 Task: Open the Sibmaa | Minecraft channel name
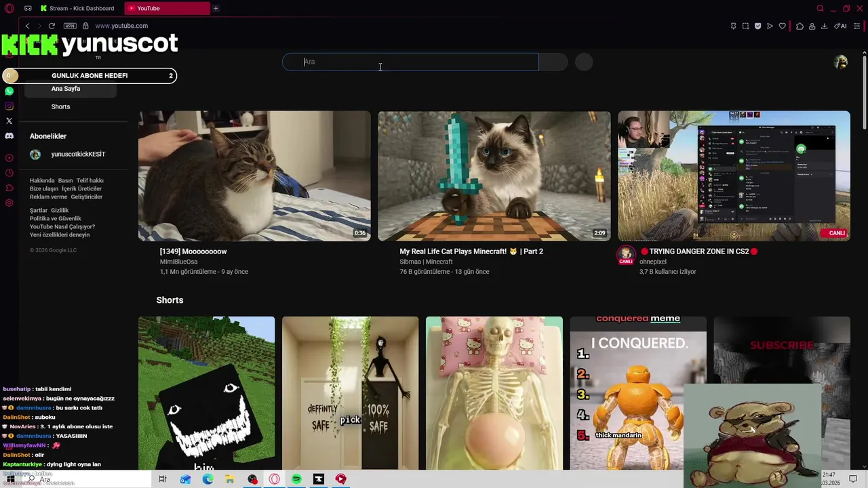click(426, 262)
